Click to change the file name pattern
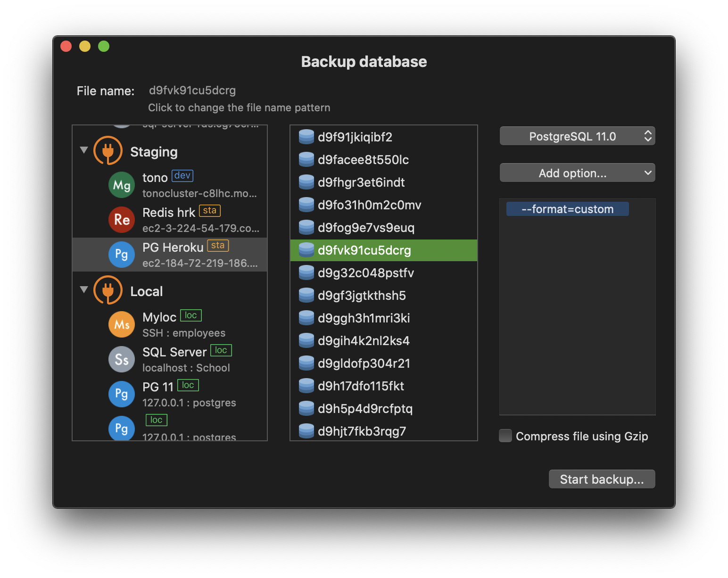728x578 pixels. click(x=239, y=107)
